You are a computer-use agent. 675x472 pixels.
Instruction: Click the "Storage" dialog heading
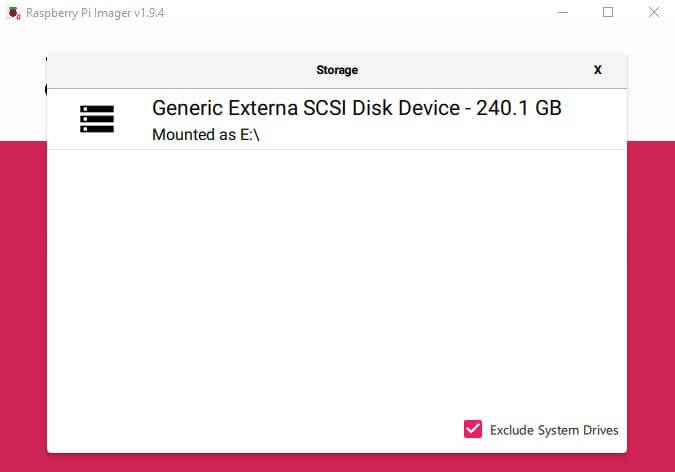click(337, 70)
